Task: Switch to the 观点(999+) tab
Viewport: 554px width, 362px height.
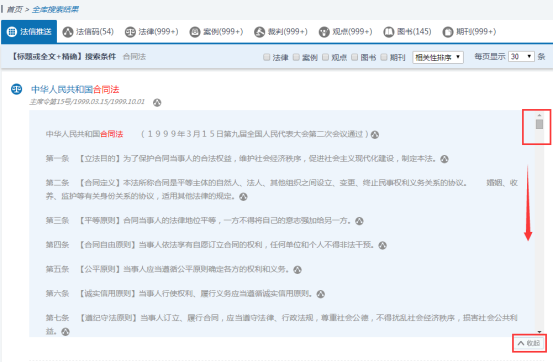Action: pos(346,32)
